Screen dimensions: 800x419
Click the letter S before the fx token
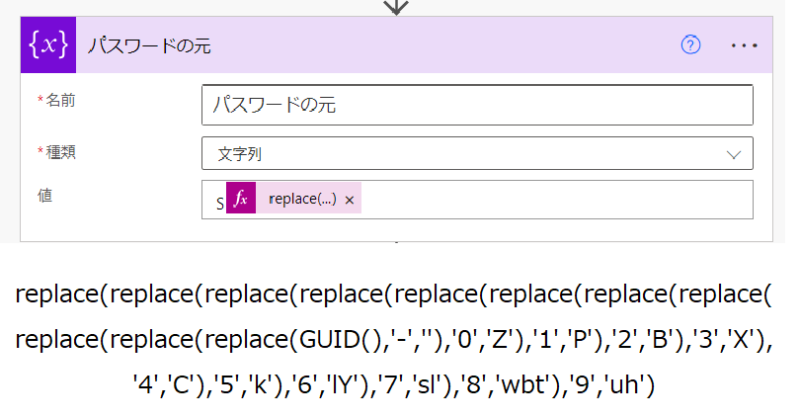(x=220, y=203)
